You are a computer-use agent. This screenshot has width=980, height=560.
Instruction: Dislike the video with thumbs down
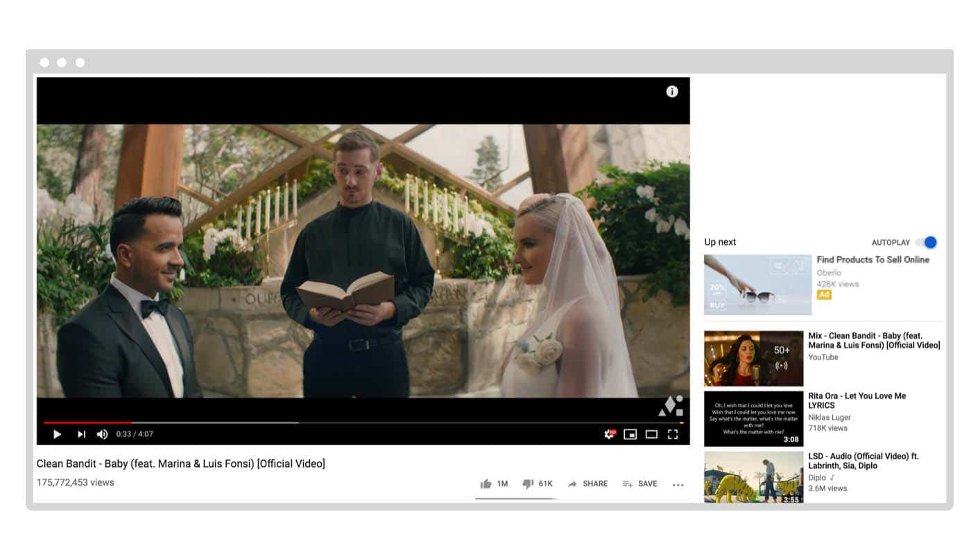coord(528,484)
